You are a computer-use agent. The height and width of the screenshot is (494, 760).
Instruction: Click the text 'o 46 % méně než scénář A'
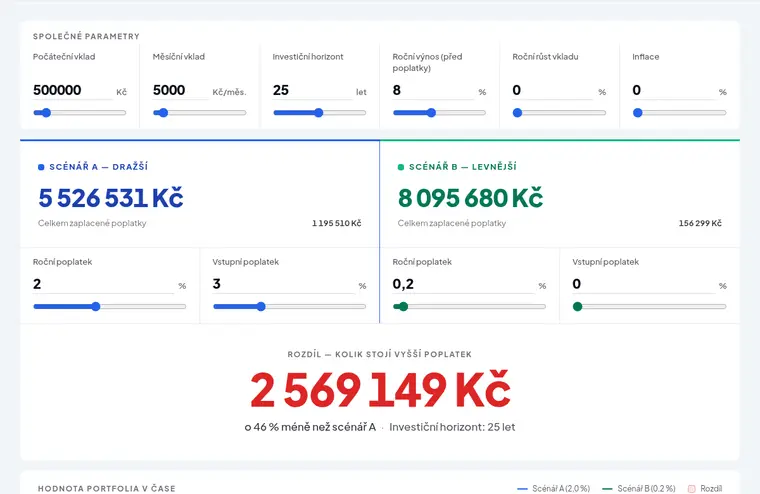tap(310, 427)
